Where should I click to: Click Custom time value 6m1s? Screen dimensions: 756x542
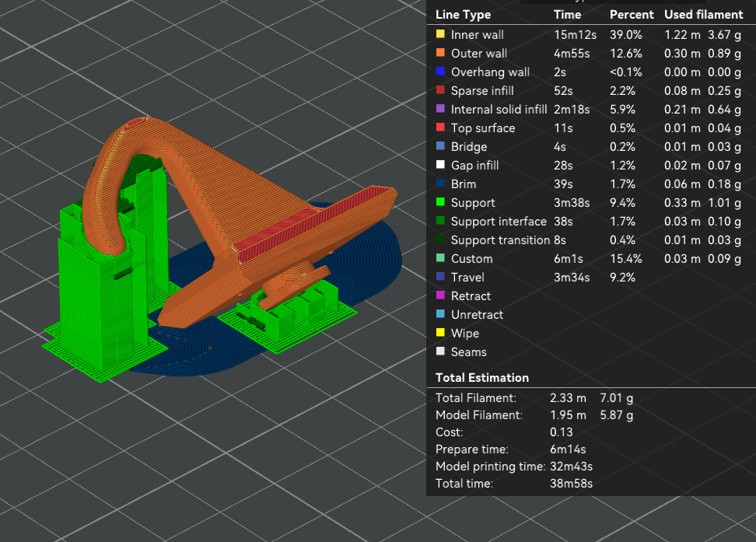tap(568, 259)
